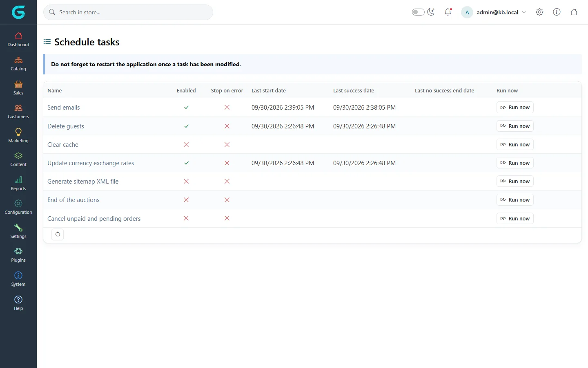The image size is (588, 368).
Task: Click the Enabled column header
Action: pyautogui.click(x=186, y=91)
